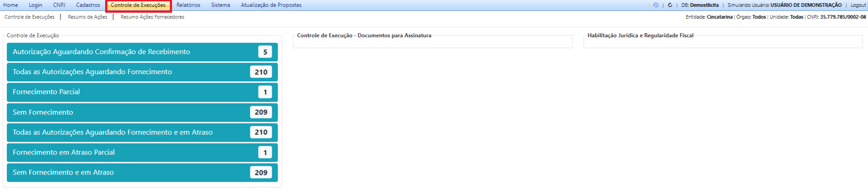This screenshot has height=195, width=868.
Task: Click the black refresh arrow icon
Action: [670, 5]
